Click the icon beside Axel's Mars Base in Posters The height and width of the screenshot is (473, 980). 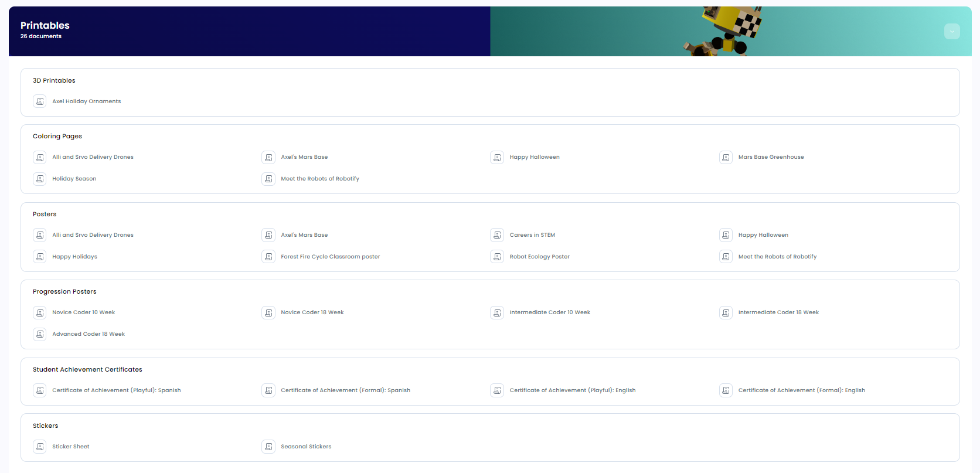(268, 235)
